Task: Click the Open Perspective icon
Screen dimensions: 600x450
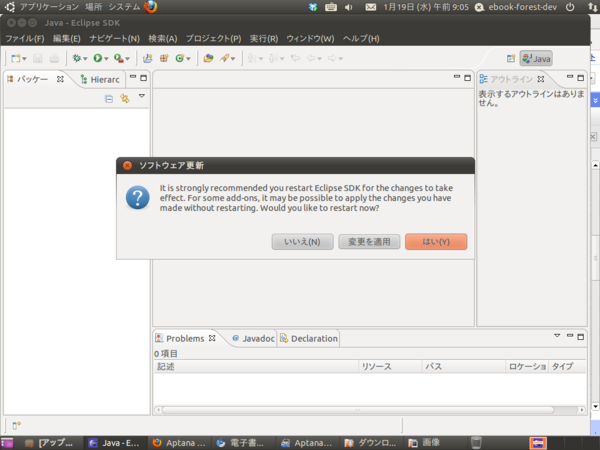Action: coord(511,59)
